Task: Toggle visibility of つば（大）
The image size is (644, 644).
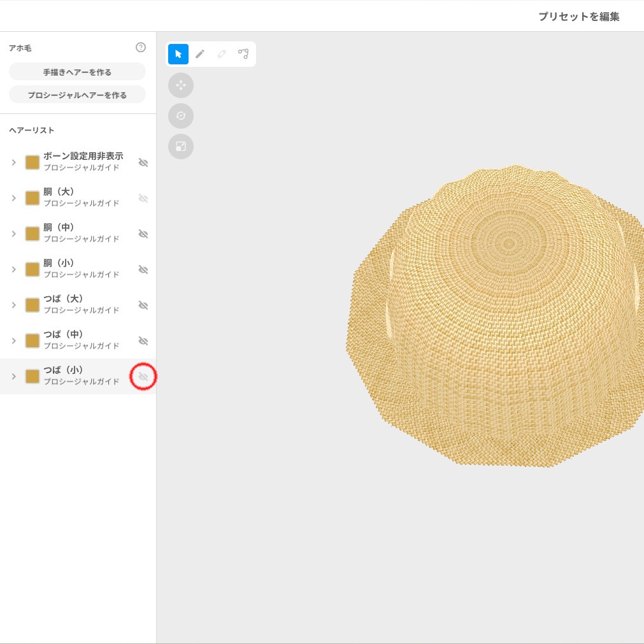Action: pos(143,306)
